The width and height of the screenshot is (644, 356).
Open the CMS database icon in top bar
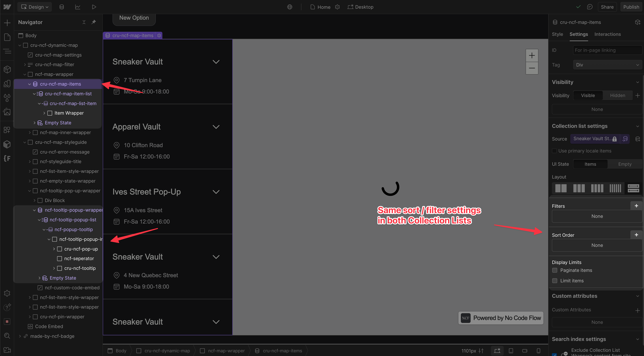click(x=61, y=7)
